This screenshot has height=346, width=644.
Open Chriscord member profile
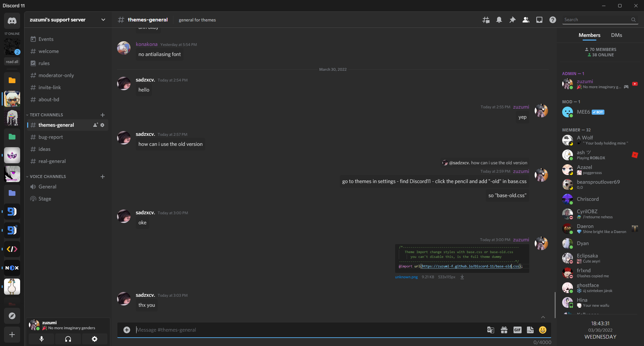[x=600, y=199]
